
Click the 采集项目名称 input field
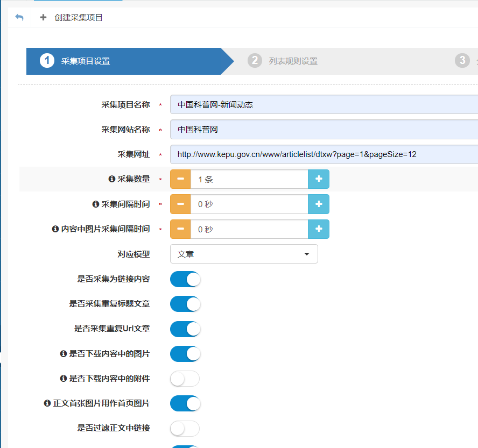323,105
